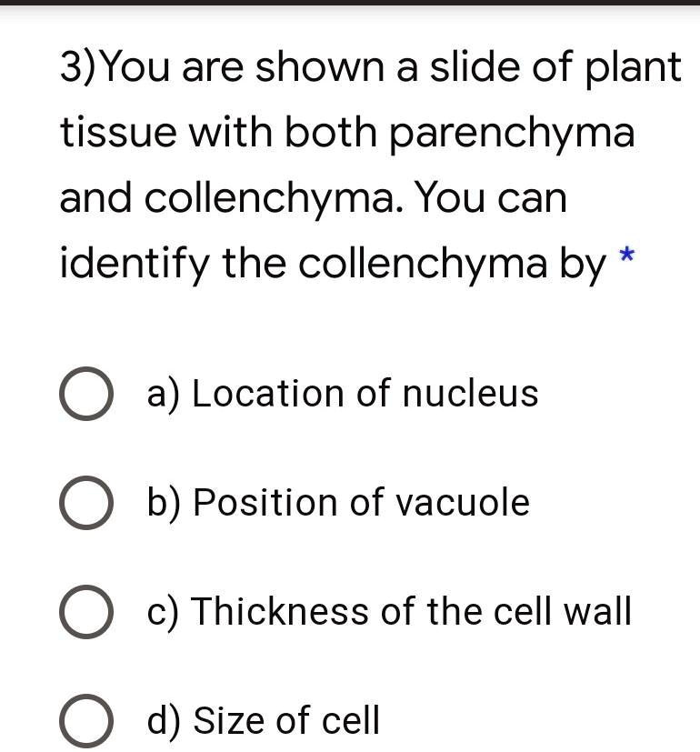Screen dimensions: 700x752
Task: Click the radio circle beside Location of nucleus
Action: tap(86, 393)
